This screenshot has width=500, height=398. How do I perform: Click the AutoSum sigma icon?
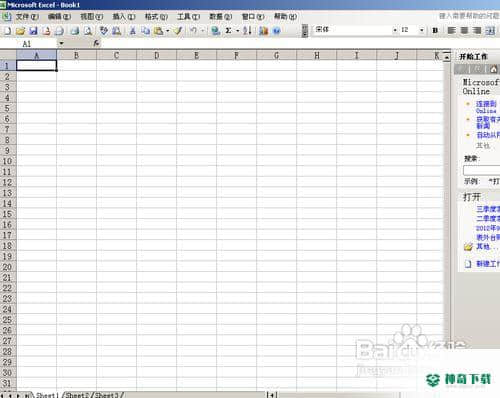[228, 31]
